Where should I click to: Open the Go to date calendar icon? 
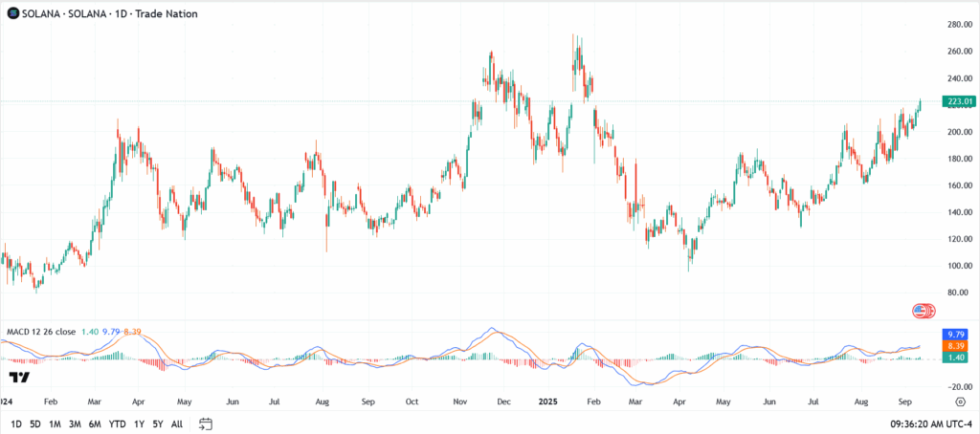[206, 423]
